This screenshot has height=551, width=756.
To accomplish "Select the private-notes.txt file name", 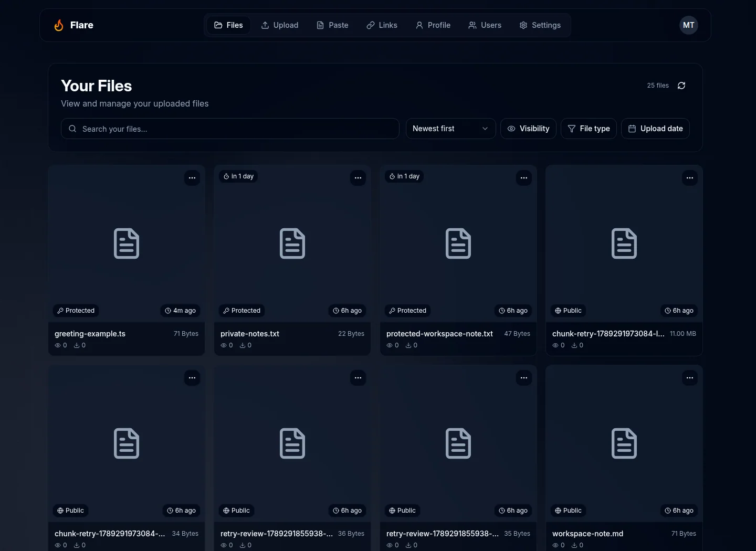I will click(x=250, y=334).
